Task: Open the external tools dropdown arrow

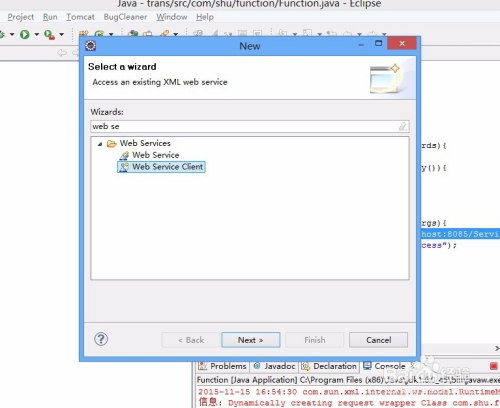Action: [62, 34]
